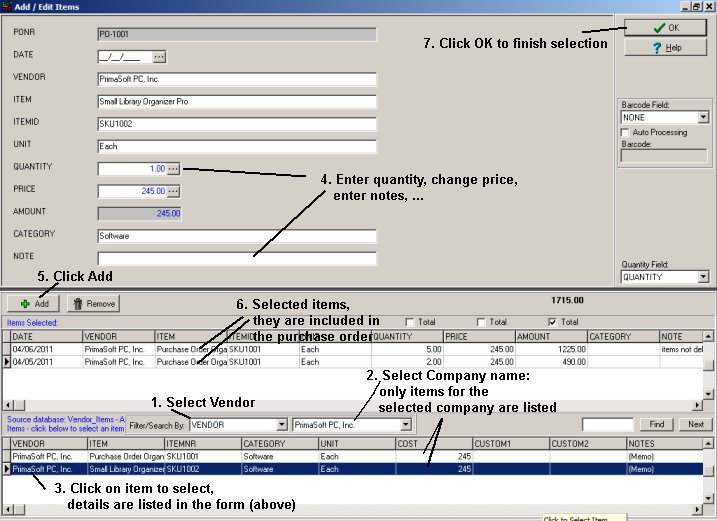Click the Barcode input field
Viewport: 717px width, 521px height.
[x=664, y=156]
